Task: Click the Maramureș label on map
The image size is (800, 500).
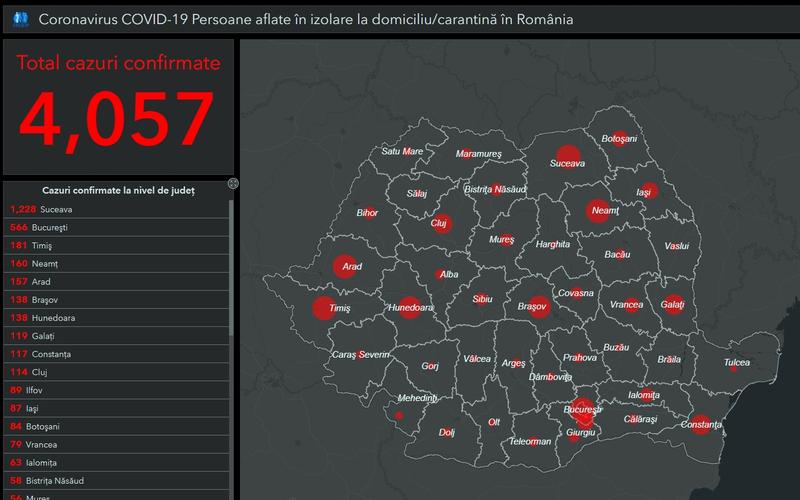Action: coord(479,154)
